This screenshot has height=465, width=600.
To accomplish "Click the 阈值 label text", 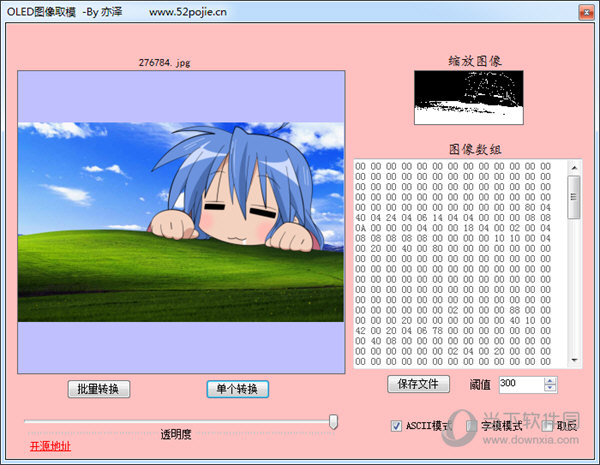I will point(480,384).
